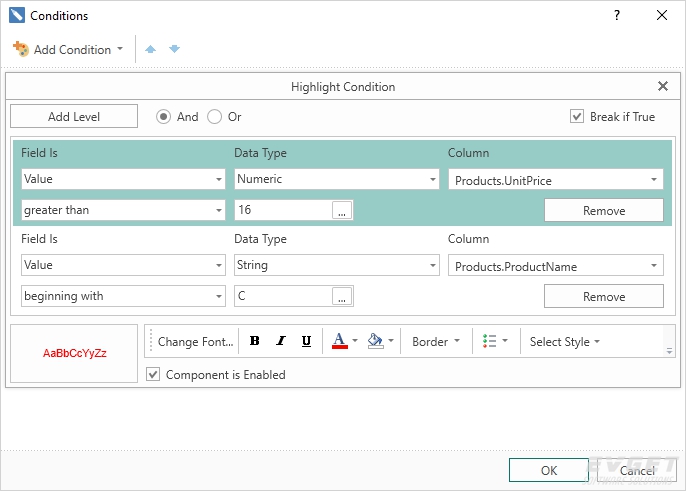Viewport: 686px width, 491px height.
Task: Open the Add Condition dropdown arrow
Action: [x=120, y=49]
